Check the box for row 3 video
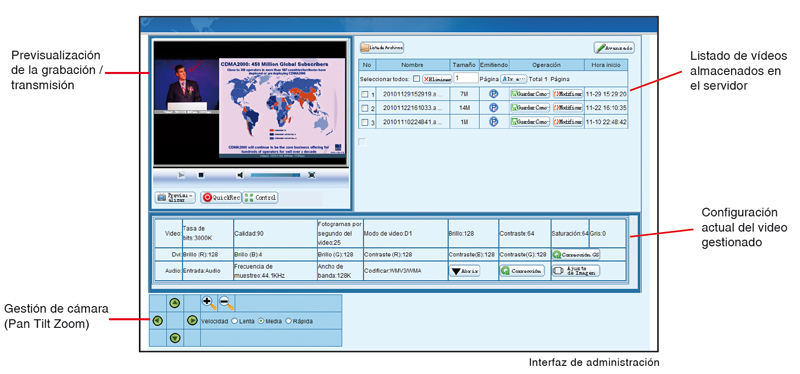800x374 pixels. click(364, 122)
